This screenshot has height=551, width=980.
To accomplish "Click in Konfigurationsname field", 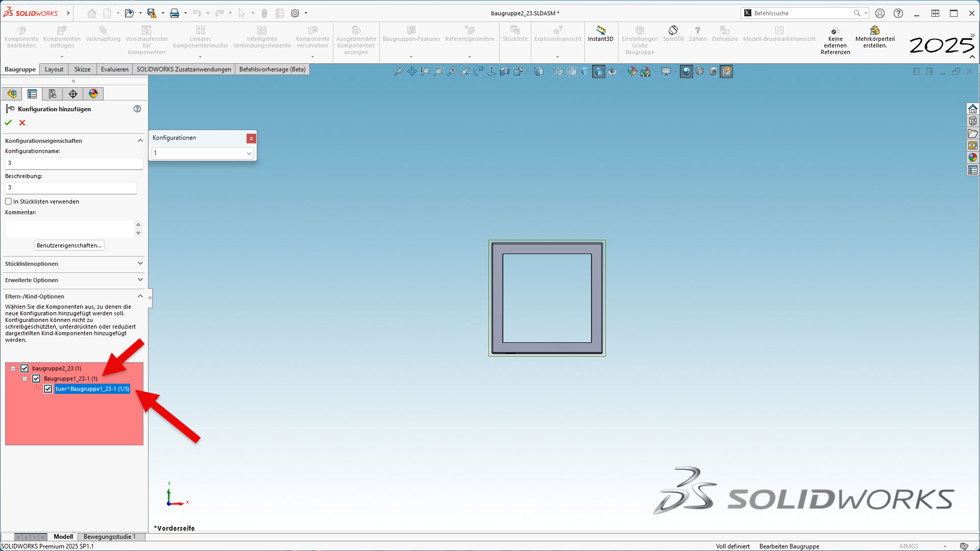I will tap(74, 163).
